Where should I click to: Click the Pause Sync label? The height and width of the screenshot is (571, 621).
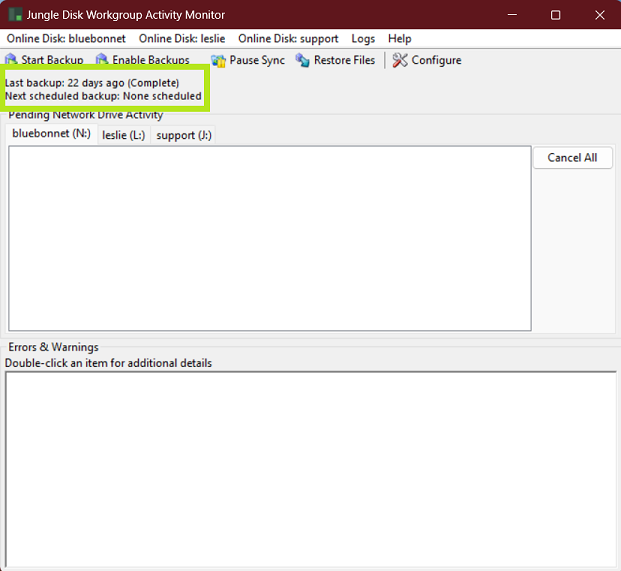pyautogui.click(x=257, y=60)
